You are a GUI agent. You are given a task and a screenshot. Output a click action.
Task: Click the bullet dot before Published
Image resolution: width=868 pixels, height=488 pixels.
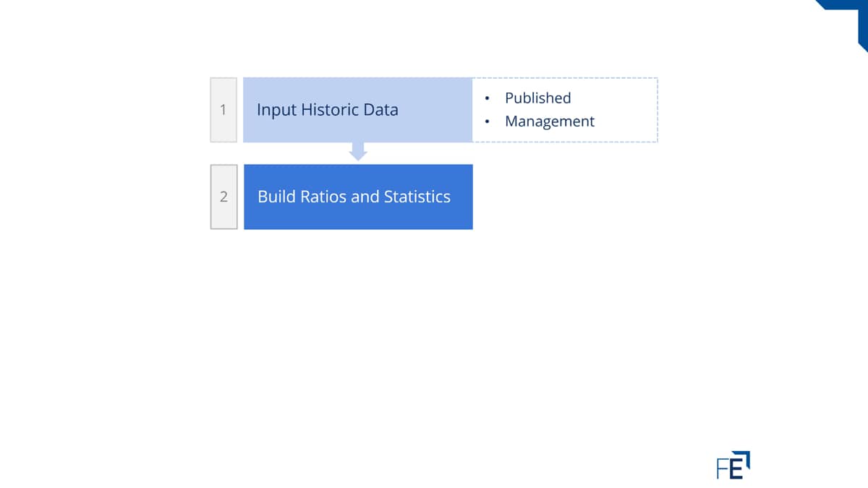tap(488, 98)
